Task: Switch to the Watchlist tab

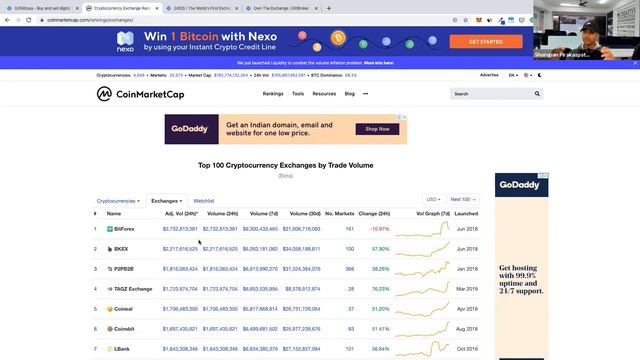Action: [x=204, y=201]
